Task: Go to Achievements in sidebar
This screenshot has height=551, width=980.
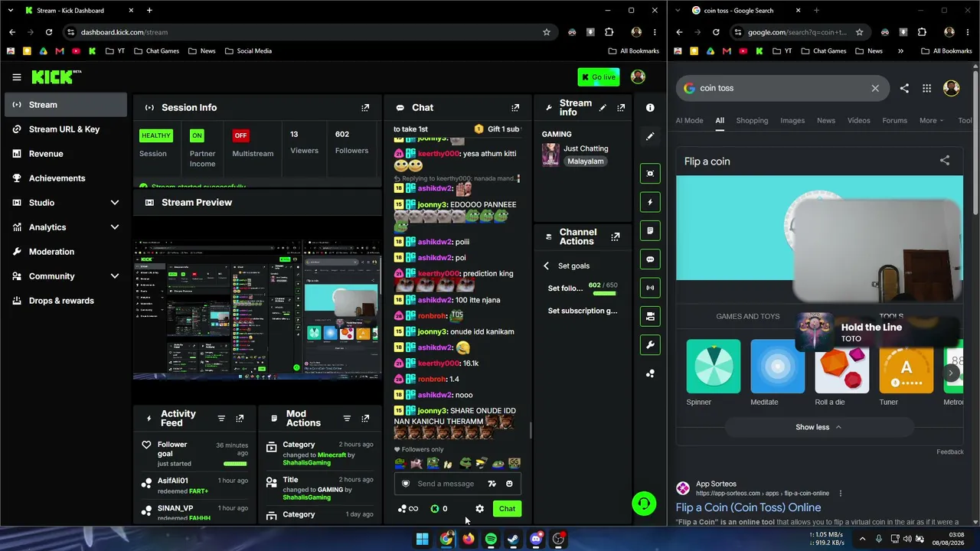Action: pyautogui.click(x=66, y=178)
